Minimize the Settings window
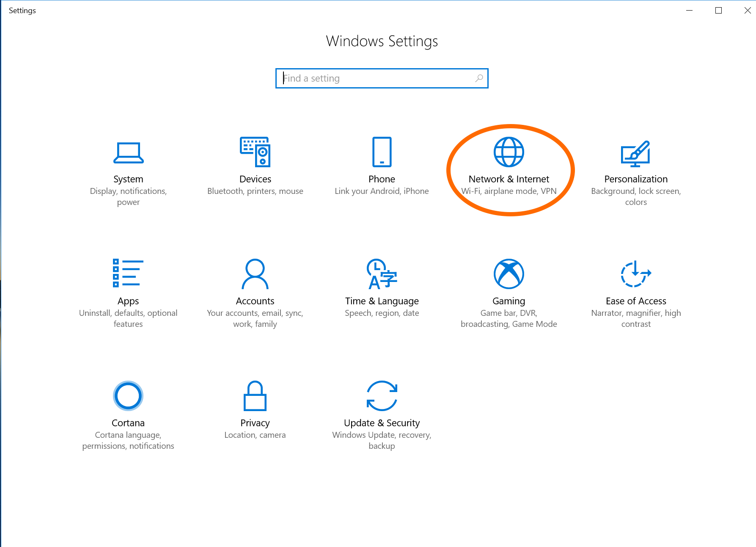Image resolution: width=756 pixels, height=547 pixels. [x=689, y=11]
